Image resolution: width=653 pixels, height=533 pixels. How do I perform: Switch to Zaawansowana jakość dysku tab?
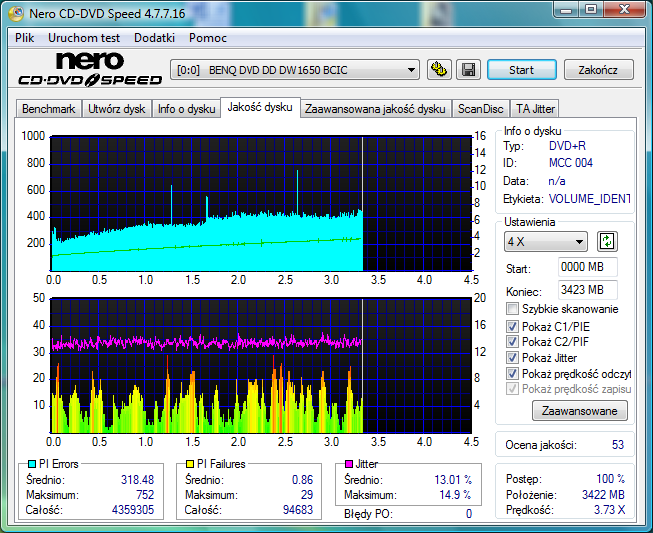click(x=375, y=109)
